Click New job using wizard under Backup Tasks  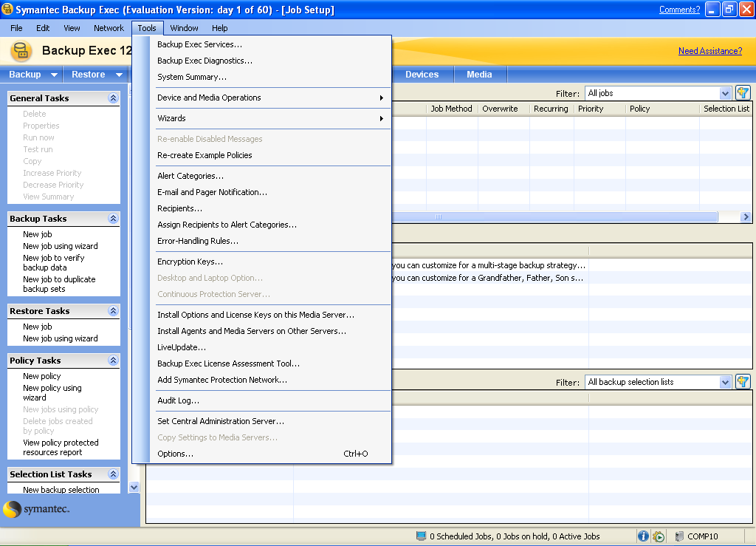pos(61,247)
